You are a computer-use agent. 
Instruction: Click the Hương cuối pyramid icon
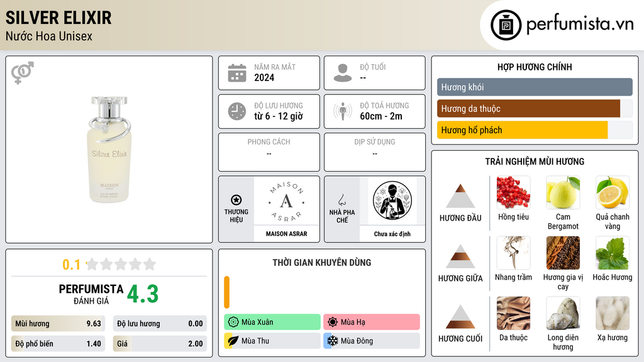tap(460, 317)
